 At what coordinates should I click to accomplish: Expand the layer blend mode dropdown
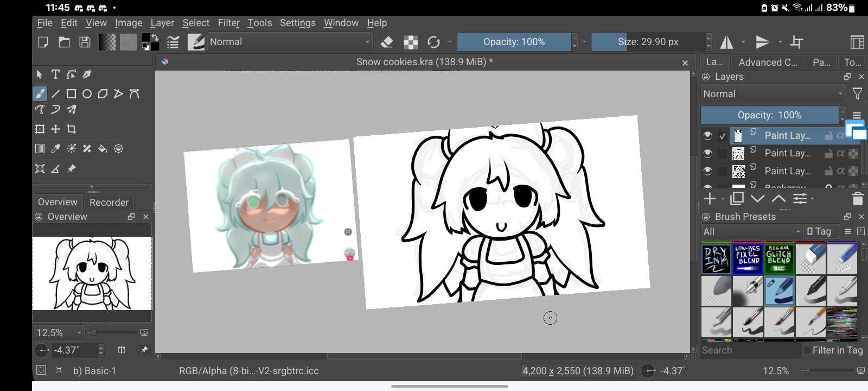point(773,94)
